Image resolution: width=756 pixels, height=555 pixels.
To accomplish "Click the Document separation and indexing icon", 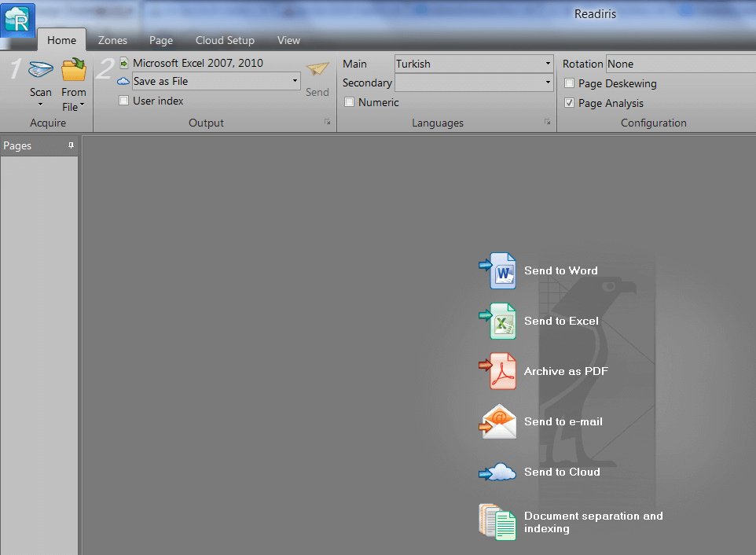I will [497, 522].
